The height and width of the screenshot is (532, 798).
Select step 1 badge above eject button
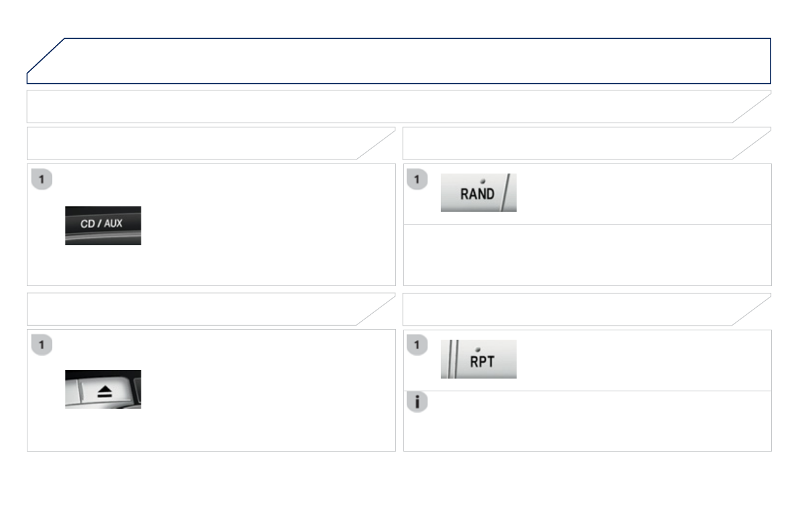point(42,346)
